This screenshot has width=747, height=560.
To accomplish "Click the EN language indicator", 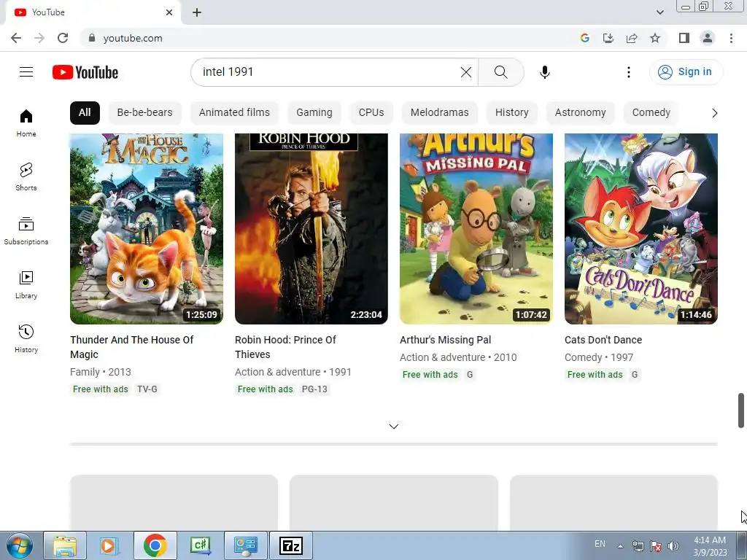I will (600, 544).
